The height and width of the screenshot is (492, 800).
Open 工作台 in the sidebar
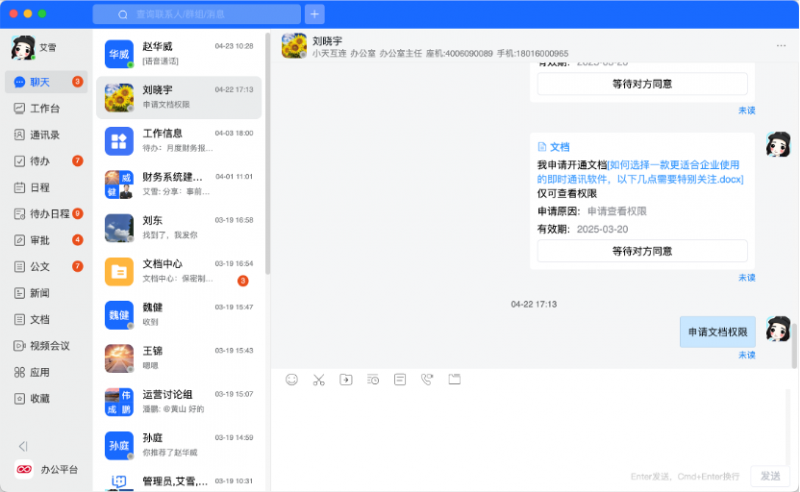coord(45,108)
